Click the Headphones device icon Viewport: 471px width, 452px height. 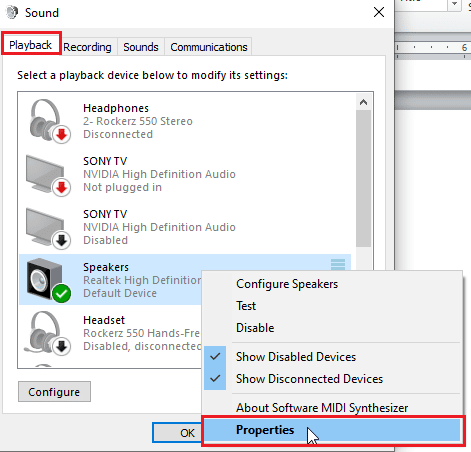click(49, 121)
